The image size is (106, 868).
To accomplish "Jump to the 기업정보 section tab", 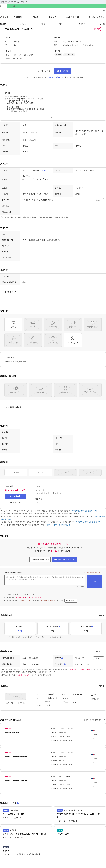I will pyautogui.click(x=102, y=24).
